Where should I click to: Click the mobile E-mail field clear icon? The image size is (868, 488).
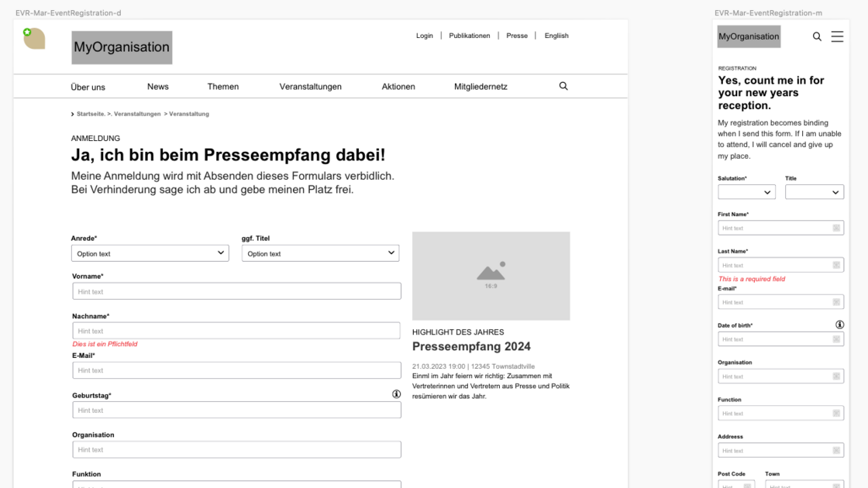(836, 302)
